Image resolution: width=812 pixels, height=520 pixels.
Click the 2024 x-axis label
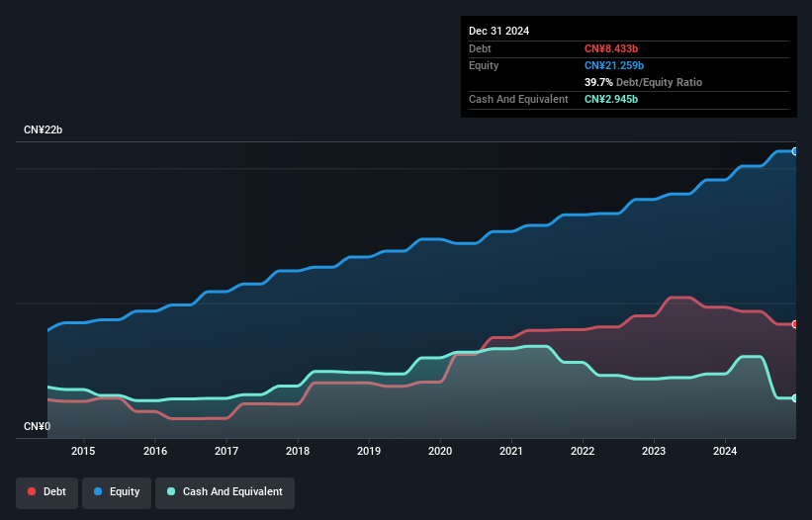click(725, 451)
